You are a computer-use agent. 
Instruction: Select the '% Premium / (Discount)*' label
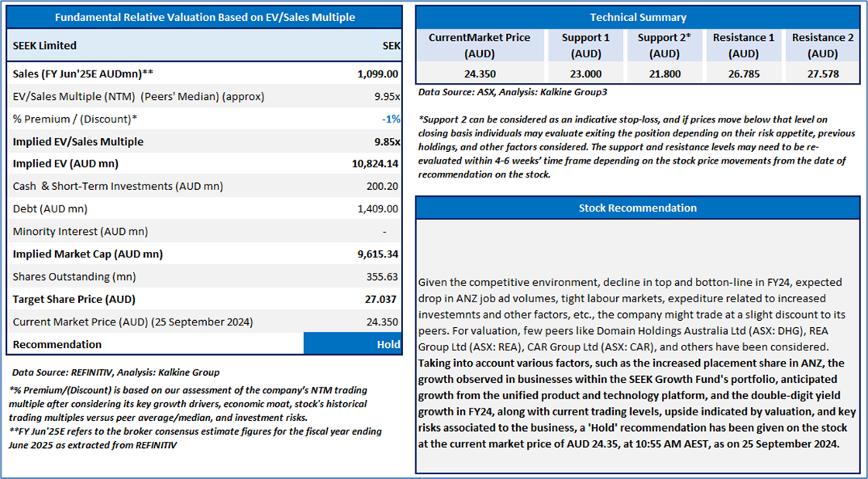(74, 119)
